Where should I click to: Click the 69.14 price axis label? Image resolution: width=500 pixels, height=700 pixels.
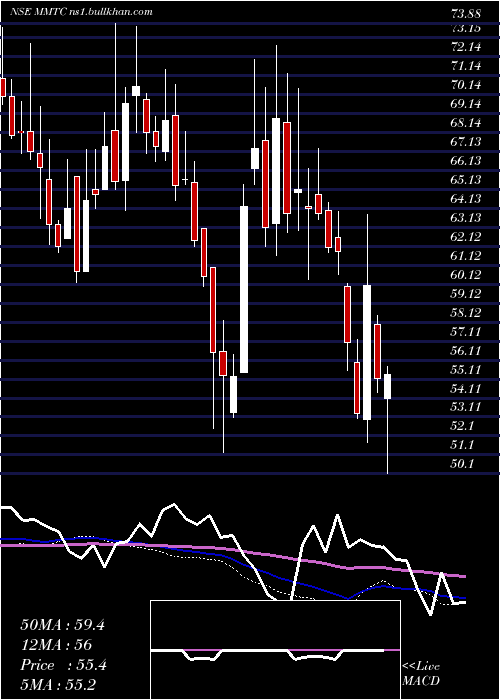[466, 104]
